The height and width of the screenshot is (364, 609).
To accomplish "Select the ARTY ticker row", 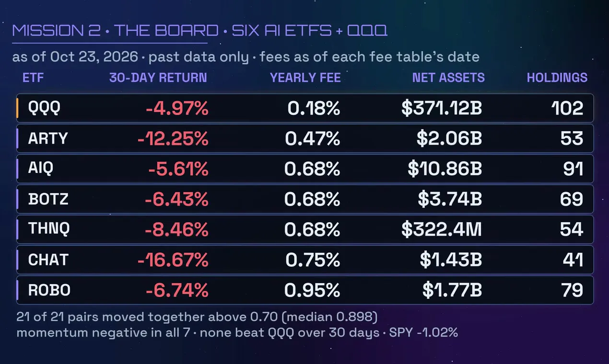I will coord(305,138).
